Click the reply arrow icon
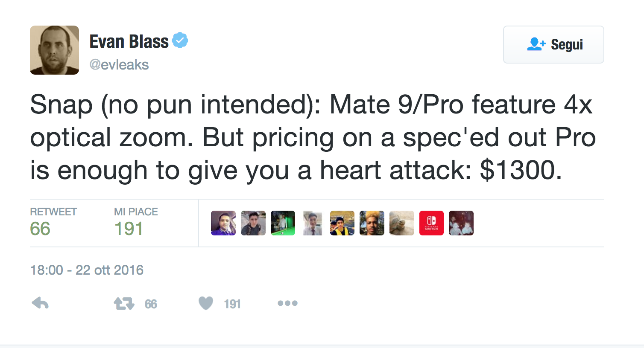Screen dimensions: 644x348 40,304
